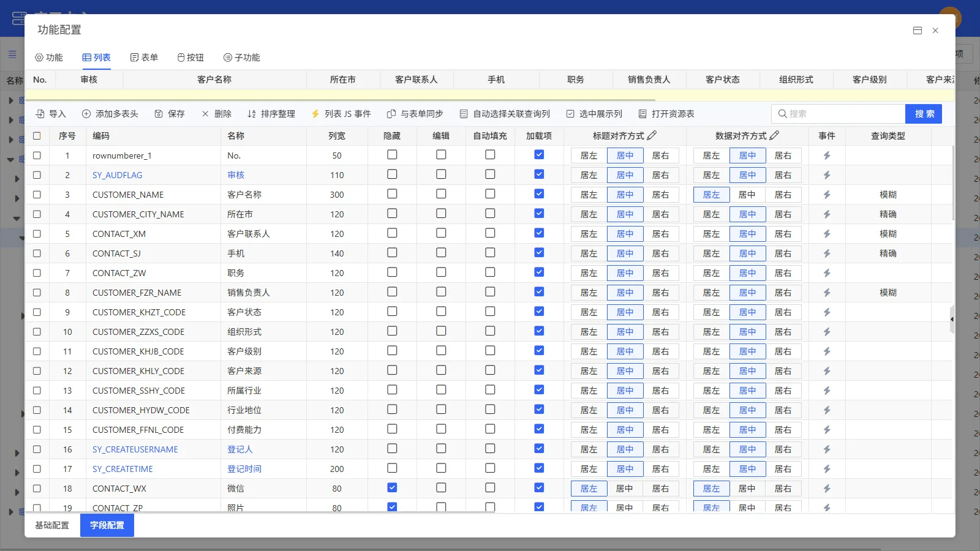Switch to the 表单 tab
980x551 pixels.
[x=145, y=58]
